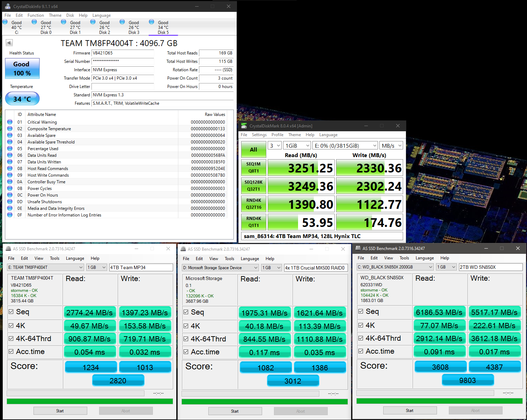The image size is (527, 420).
Task: Uncheck 4K in the Team MP34 AS SSD window
Action: coord(11,326)
